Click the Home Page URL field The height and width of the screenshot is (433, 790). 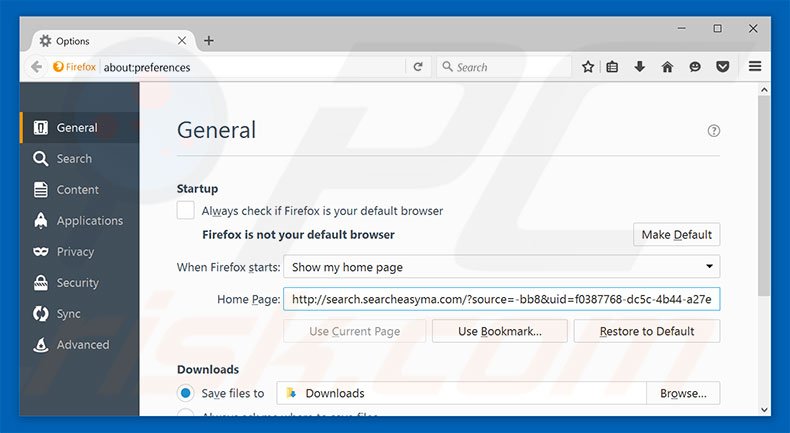[501, 299]
